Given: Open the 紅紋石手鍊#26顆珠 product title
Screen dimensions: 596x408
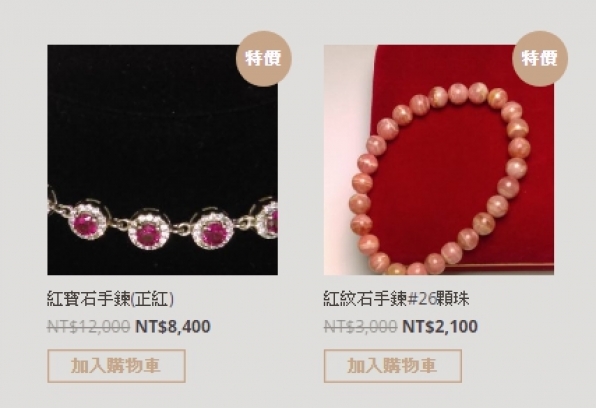Looking at the screenshot, I should point(396,299).
